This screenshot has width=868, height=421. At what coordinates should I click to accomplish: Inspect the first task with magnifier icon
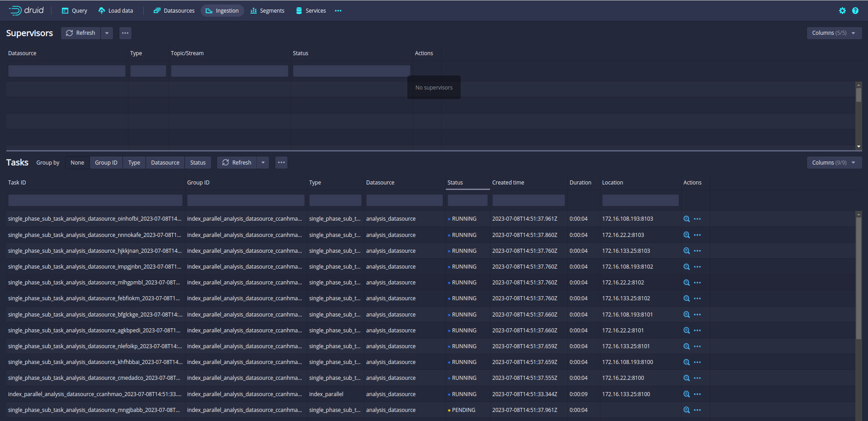[x=686, y=219]
